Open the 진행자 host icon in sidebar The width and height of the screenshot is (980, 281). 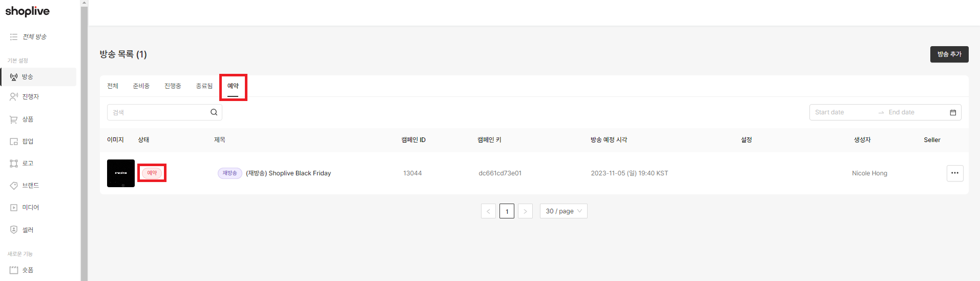pyautogui.click(x=14, y=97)
